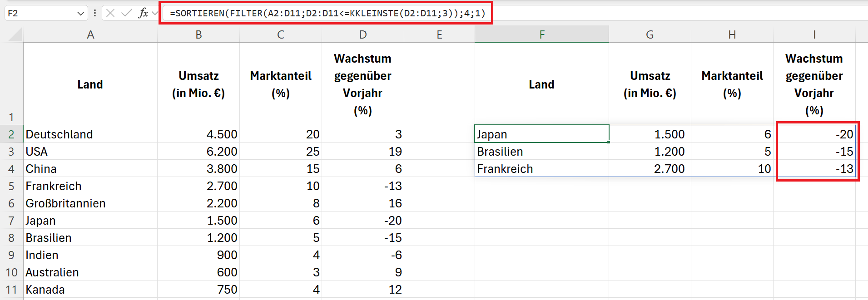
Task: Open the Name Box dropdown arrow
Action: coord(81,13)
